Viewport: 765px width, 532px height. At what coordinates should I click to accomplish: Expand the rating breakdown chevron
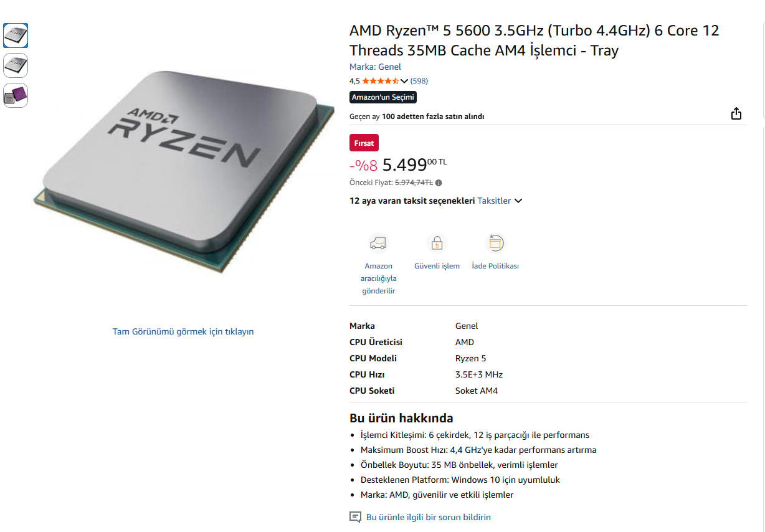click(404, 81)
